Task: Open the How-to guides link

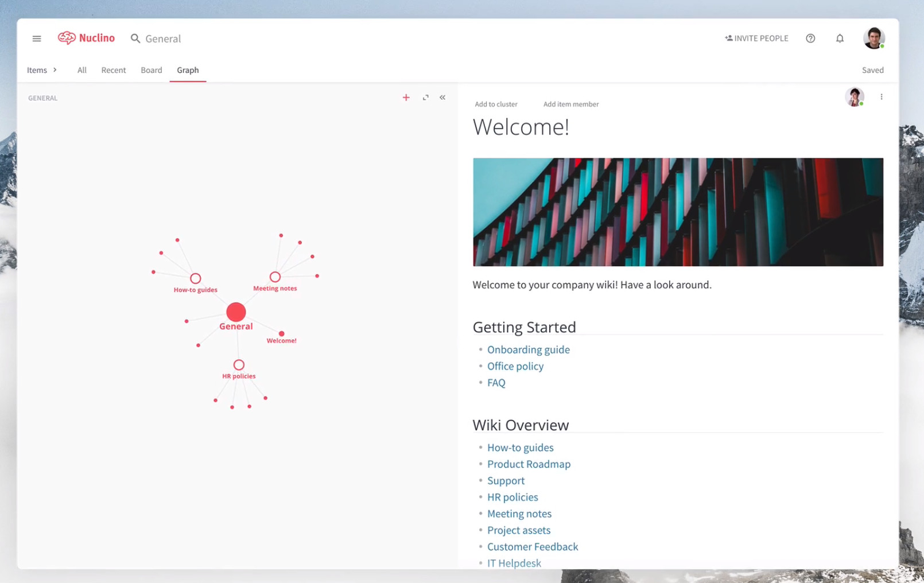Action: [521, 448]
